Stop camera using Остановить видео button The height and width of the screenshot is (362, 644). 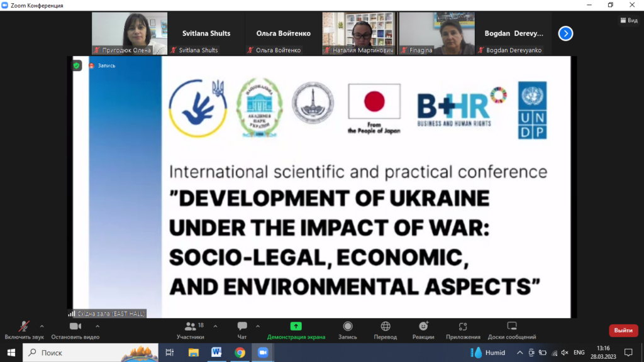coord(75,329)
